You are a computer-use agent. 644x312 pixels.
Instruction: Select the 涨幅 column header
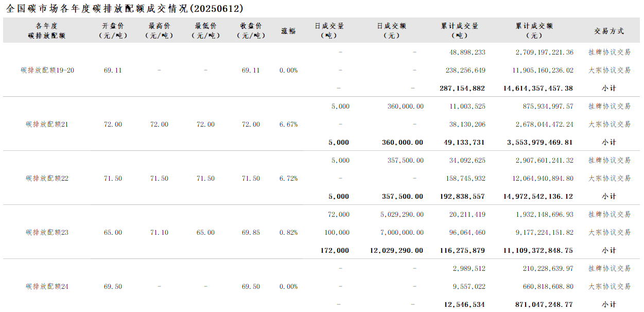point(288,30)
